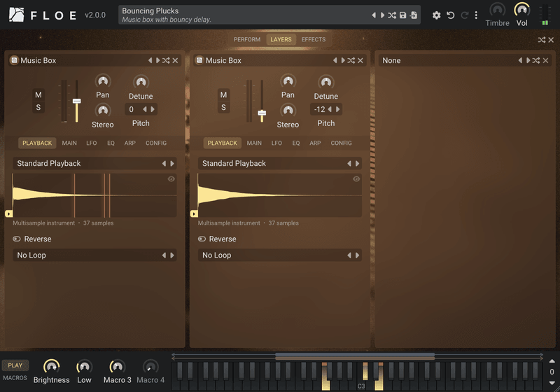This screenshot has width=560, height=392.
Task: Open first layer's LFO tab
Action: pyautogui.click(x=92, y=143)
